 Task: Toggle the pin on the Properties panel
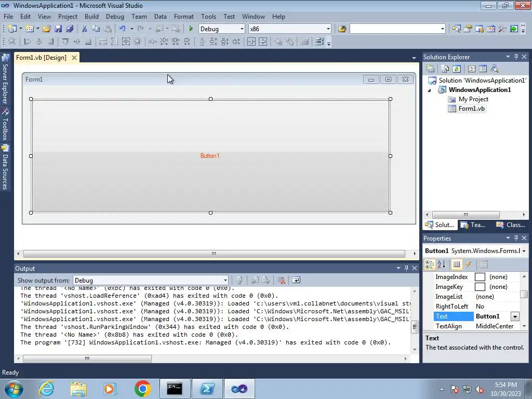(x=516, y=238)
